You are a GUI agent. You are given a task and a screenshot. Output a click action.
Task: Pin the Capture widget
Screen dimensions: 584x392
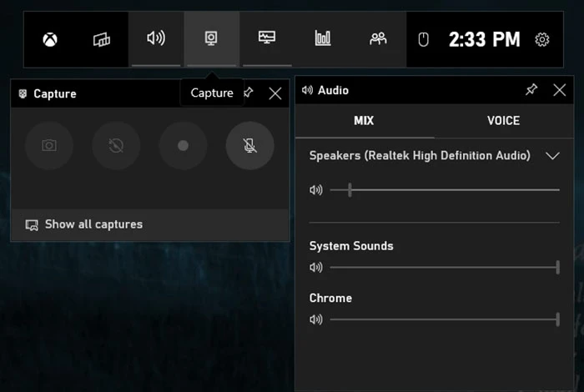pyautogui.click(x=249, y=93)
